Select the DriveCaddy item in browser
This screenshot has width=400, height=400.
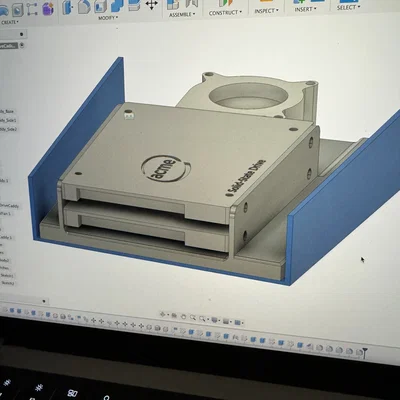9,206
